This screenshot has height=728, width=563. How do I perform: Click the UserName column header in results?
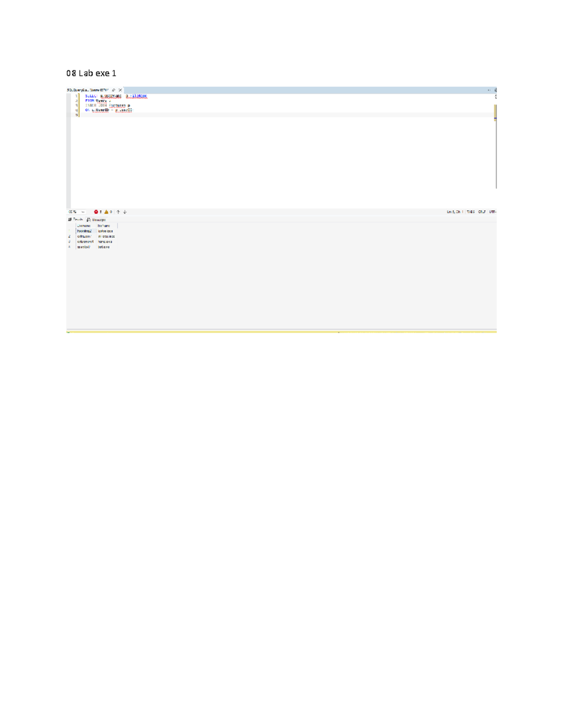pos(86,226)
